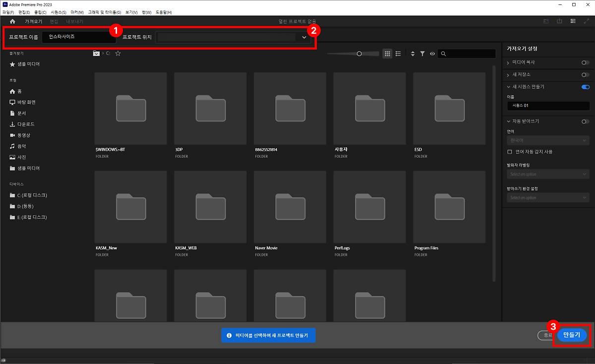
Task: Open the workspaces icon at top right
Action: click(x=573, y=21)
